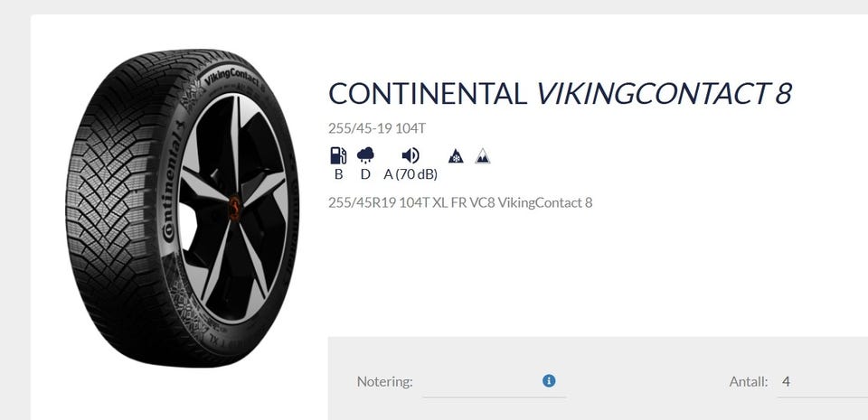Click the 255/45-19 104T size text
Viewport: 868px width, 420px height.
[377, 128]
